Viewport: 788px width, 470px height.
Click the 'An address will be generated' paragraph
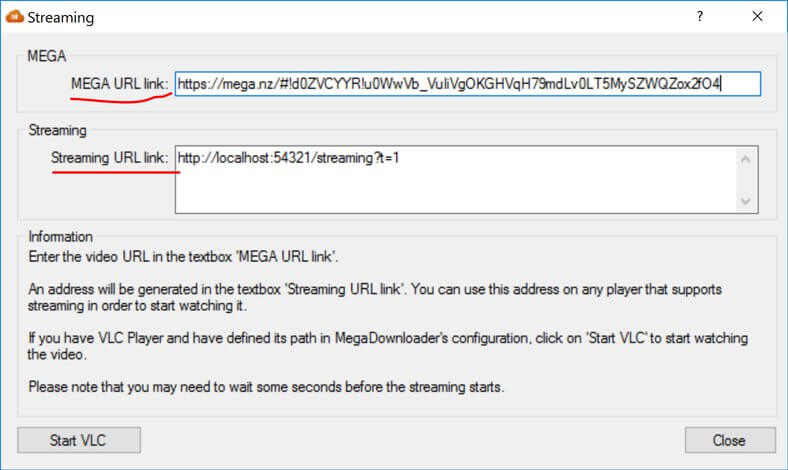tap(375, 297)
